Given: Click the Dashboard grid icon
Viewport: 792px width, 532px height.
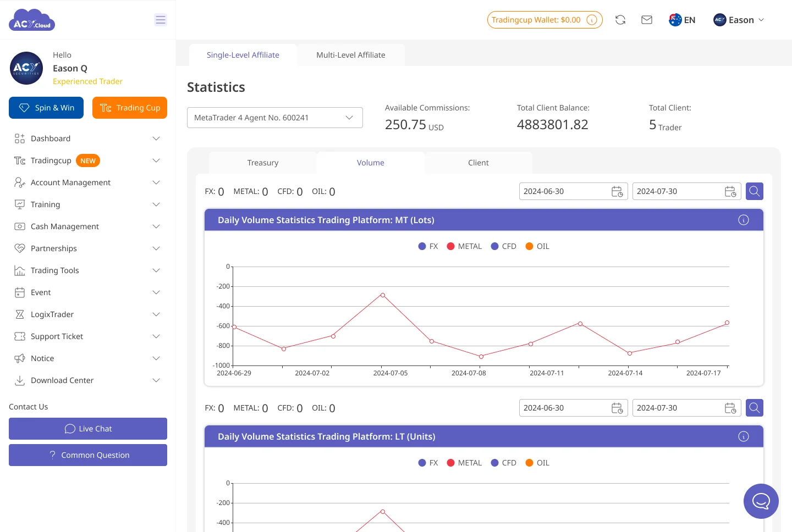Looking at the screenshot, I should coord(20,138).
